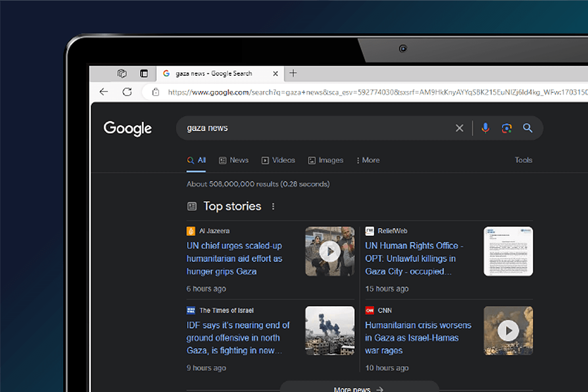Click the CNN logo icon
Screen dimensions: 588x392
(x=369, y=310)
